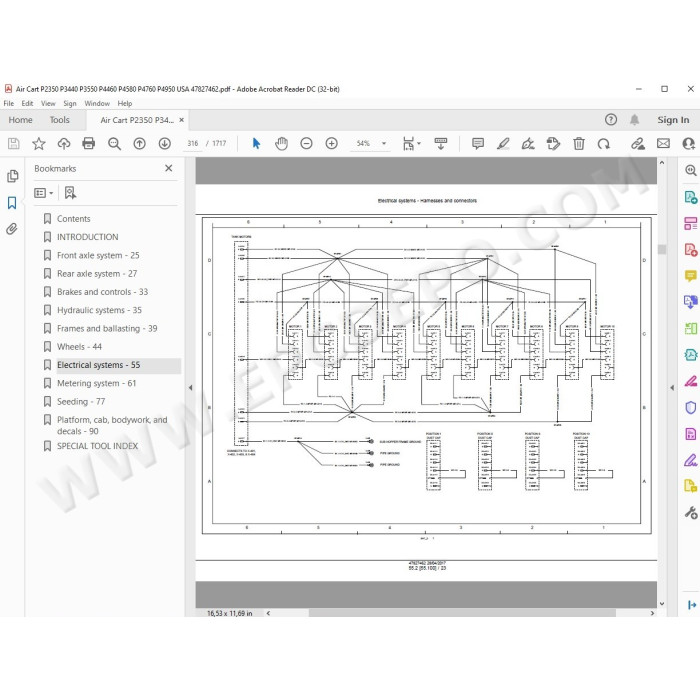Rotate the view with the rotate icon
The height and width of the screenshot is (700, 700).
(x=604, y=143)
